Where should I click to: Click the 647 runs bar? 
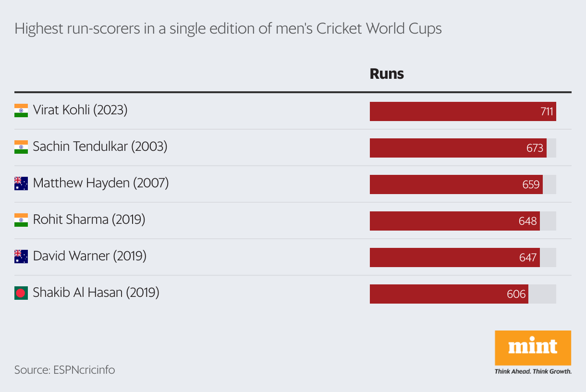[x=455, y=257]
